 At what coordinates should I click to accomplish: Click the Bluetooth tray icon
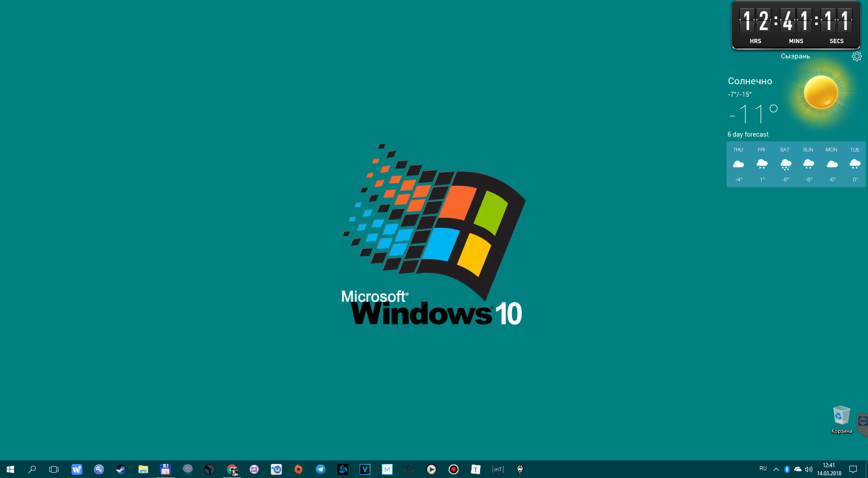click(x=787, y=469)
